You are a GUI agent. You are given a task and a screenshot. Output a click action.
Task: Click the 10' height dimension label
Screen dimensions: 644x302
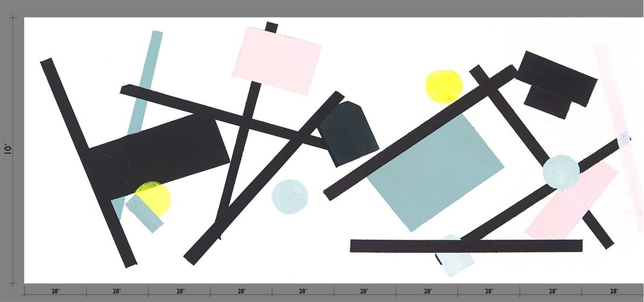pos(8,150)
